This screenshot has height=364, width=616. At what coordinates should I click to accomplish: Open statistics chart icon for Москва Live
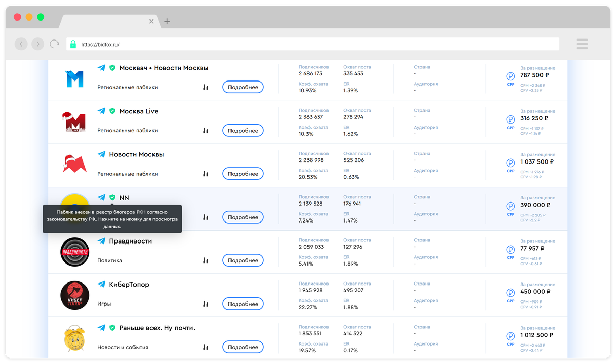(205, 131)
